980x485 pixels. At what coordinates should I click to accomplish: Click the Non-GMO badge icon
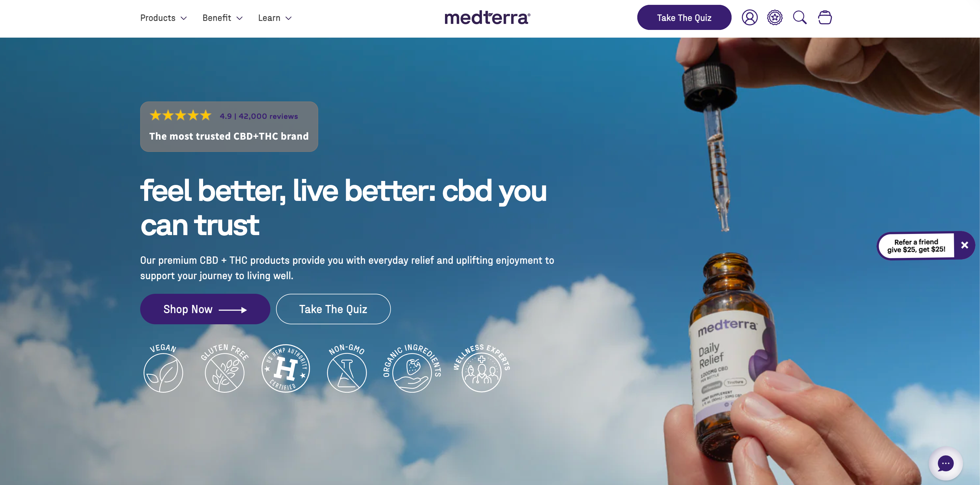pyautogui.click(x=347, y=368)
